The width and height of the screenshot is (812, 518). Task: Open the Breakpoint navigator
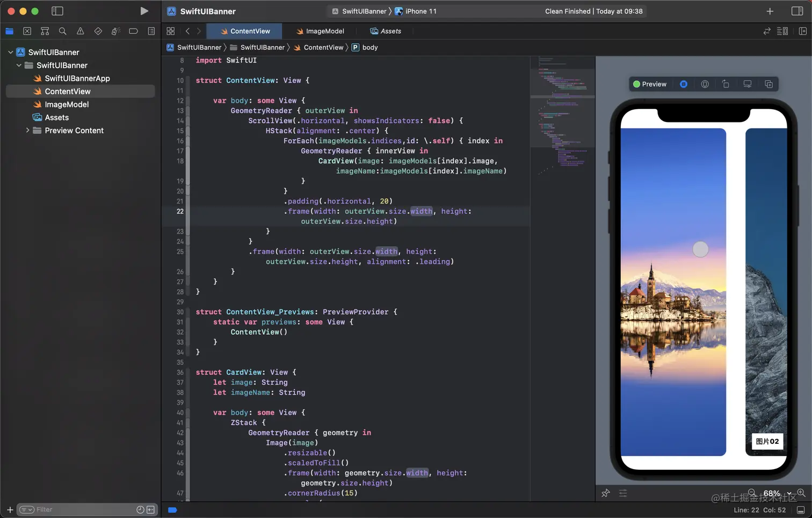point(133,31)
